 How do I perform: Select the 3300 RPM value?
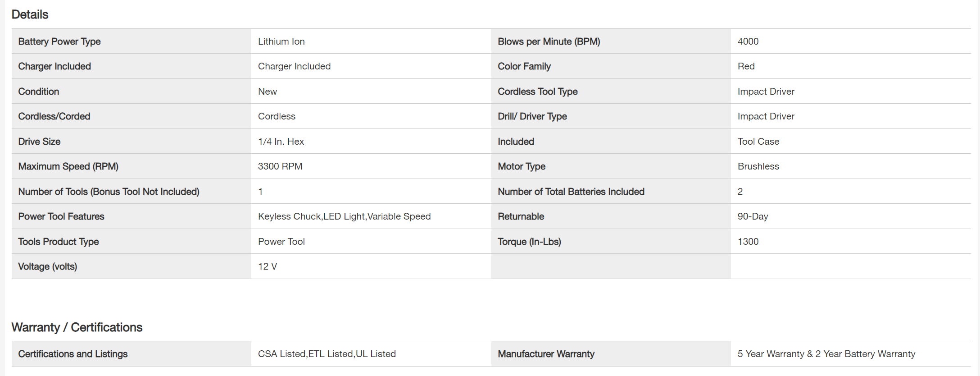pos(280,166)
